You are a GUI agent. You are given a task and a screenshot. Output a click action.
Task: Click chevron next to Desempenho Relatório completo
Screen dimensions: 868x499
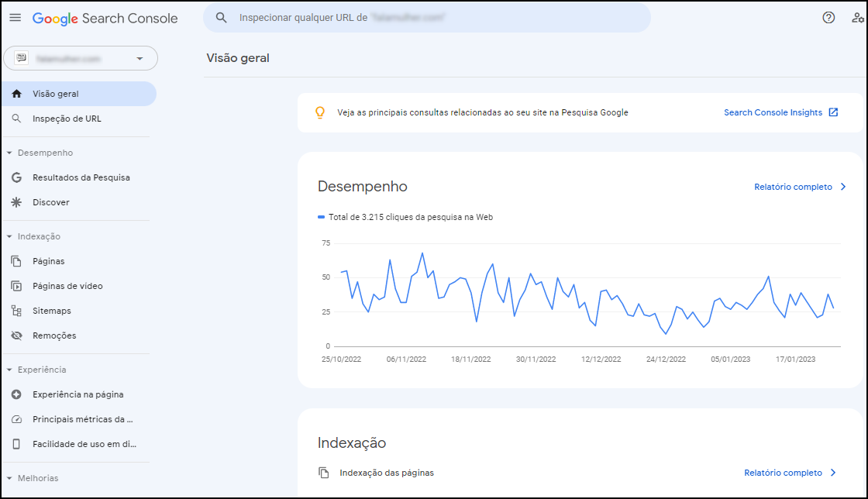843,187
